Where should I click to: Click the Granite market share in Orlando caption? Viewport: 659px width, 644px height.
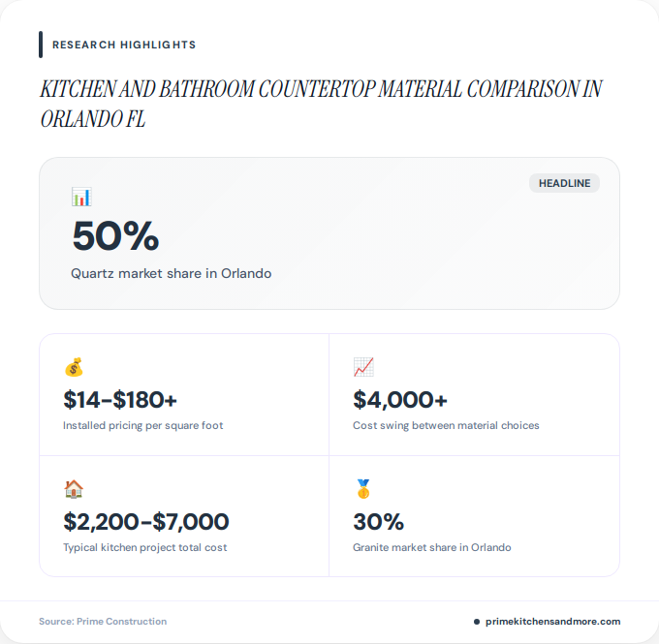coord(432,547)
